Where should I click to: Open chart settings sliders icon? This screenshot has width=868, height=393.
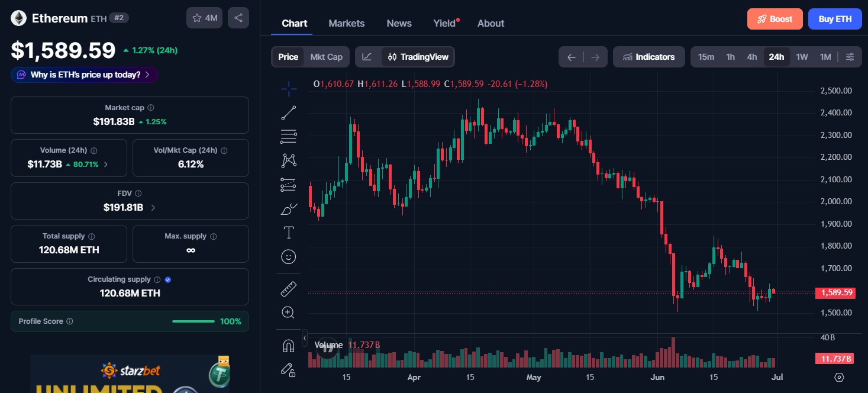(850, 57)
